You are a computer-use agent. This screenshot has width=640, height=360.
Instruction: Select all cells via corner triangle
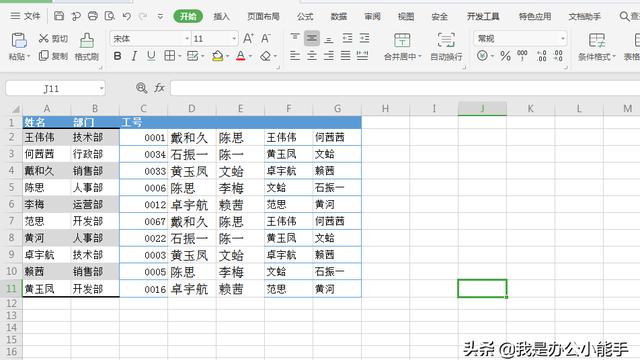16,109
